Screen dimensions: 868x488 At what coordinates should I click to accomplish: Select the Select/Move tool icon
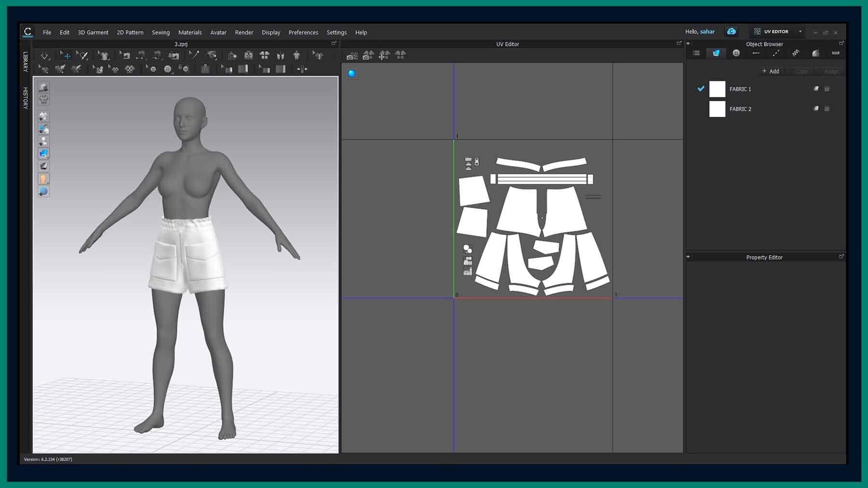(65, 56)
